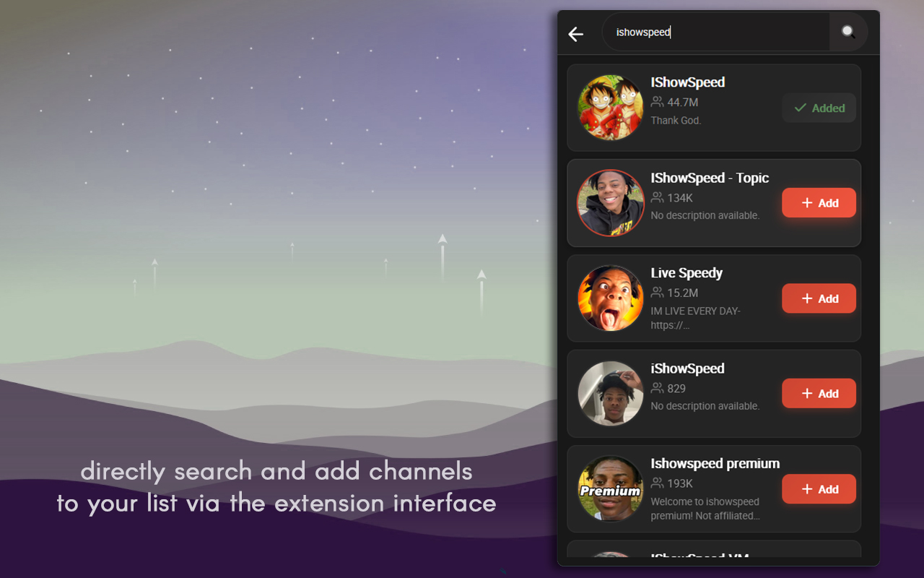Click the 'IM LIVE EVERY DAY-' description
The height and width of the screenshot is (578, 924).
696,318
